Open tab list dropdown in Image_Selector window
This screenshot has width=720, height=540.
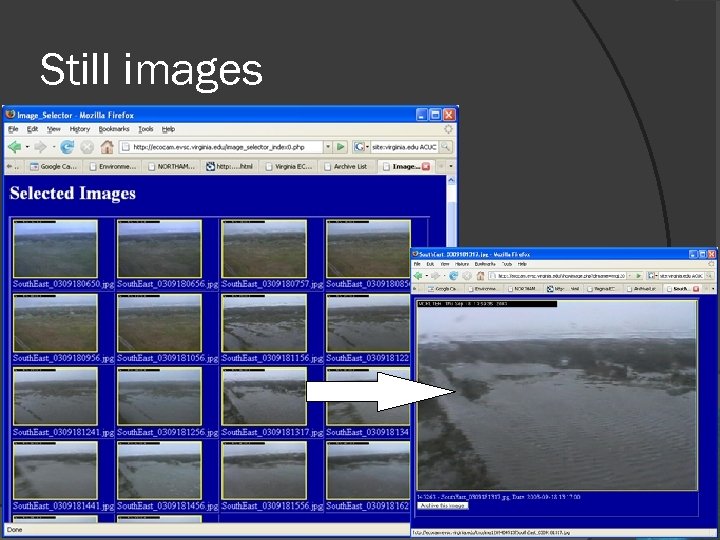[450, 166]
